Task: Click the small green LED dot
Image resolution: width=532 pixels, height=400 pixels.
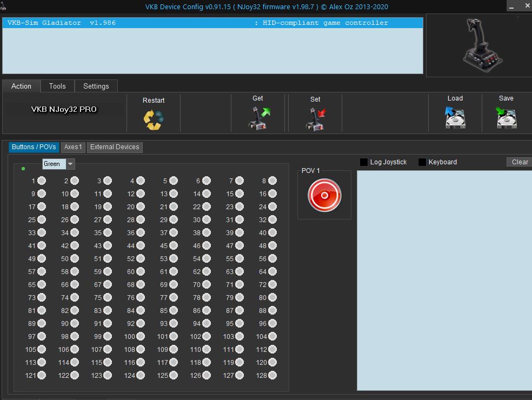Action: pos(23,169)
